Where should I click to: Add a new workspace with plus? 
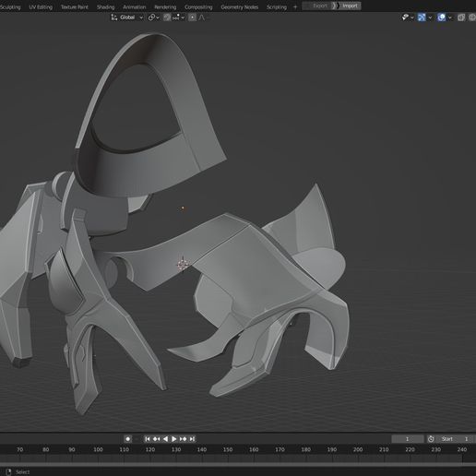point(295,6)
